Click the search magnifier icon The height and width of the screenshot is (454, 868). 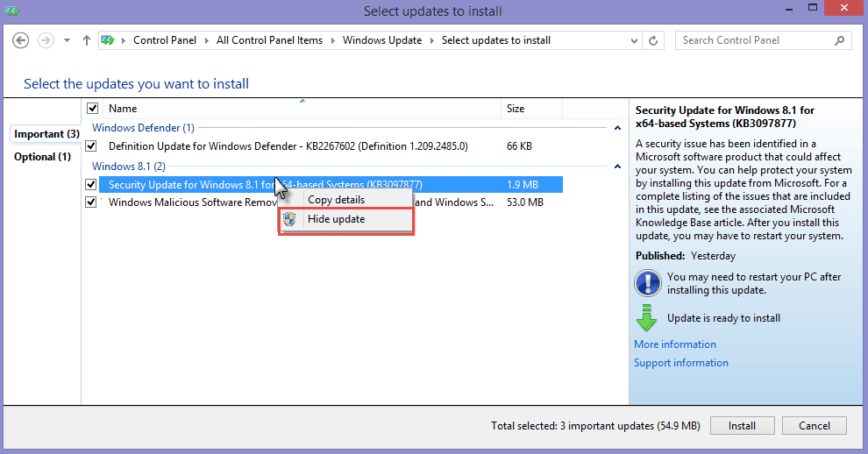coord(840,40)
